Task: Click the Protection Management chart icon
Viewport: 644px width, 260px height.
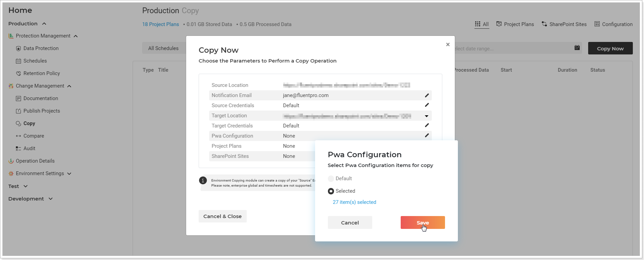Action: point(11,36)
